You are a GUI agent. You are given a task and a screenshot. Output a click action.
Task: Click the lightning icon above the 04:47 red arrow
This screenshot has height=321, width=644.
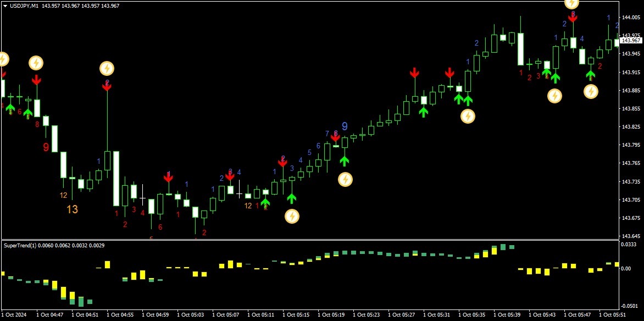coord(36,63)
